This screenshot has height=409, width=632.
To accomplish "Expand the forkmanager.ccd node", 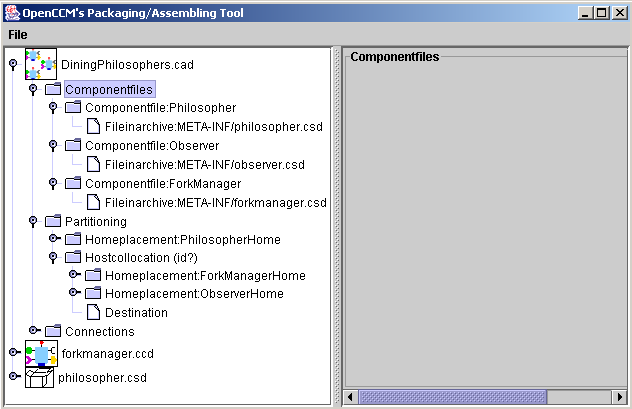I will tap(15, 352).
